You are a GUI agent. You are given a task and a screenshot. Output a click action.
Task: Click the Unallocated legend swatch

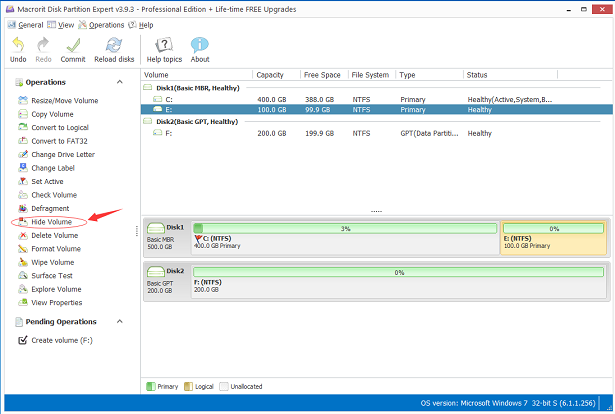(224, 387)
